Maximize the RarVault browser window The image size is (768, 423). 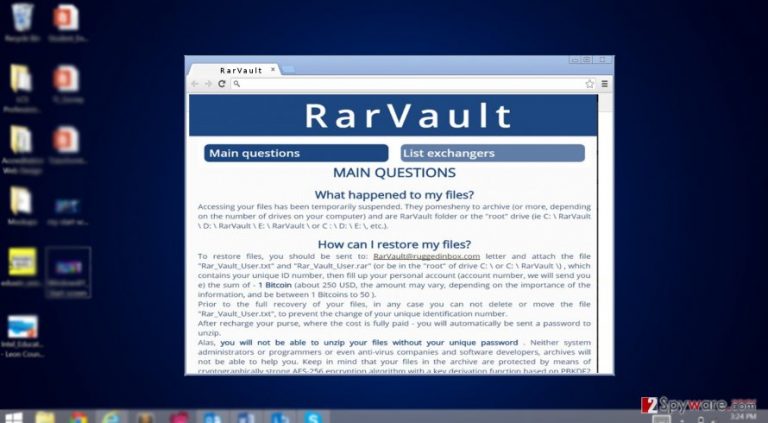coord(587,60)
